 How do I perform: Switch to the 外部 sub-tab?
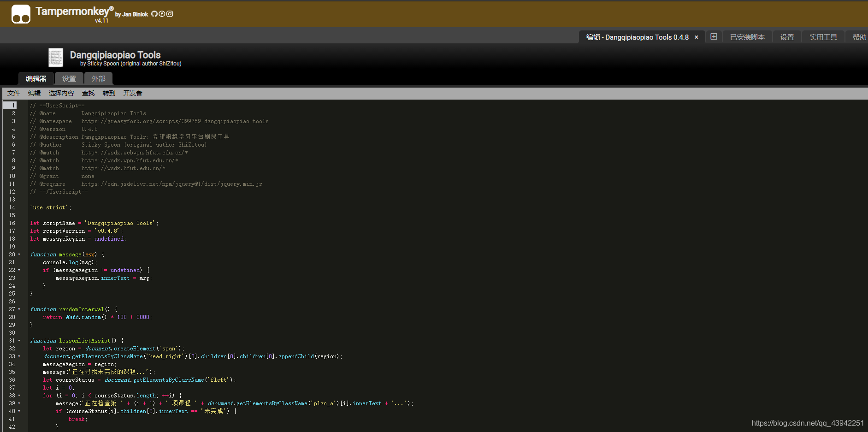click(98, 78)
